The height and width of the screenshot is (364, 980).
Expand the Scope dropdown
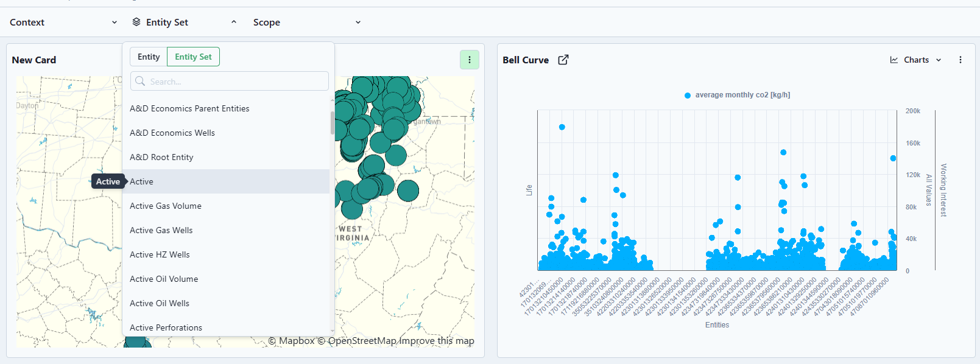307,22
